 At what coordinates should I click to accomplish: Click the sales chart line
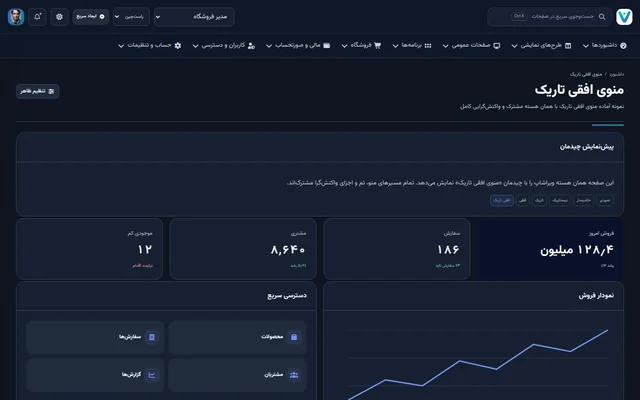(x=478, y=364)
